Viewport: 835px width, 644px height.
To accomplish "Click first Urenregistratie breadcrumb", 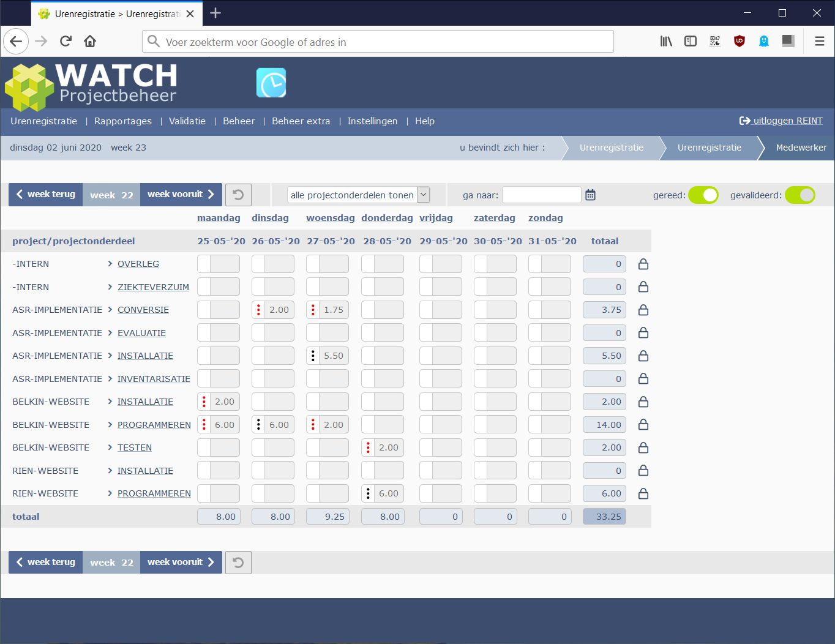I will [612, 148].
